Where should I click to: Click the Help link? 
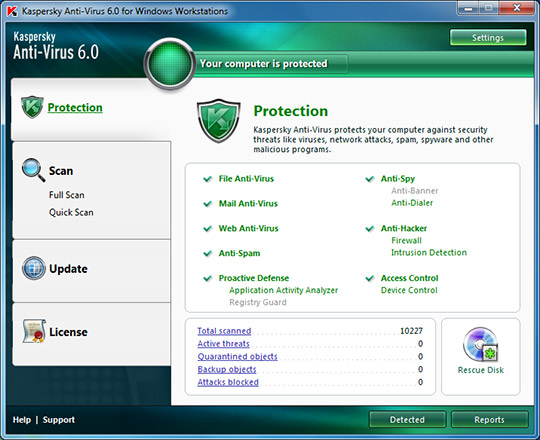(22, 420)
